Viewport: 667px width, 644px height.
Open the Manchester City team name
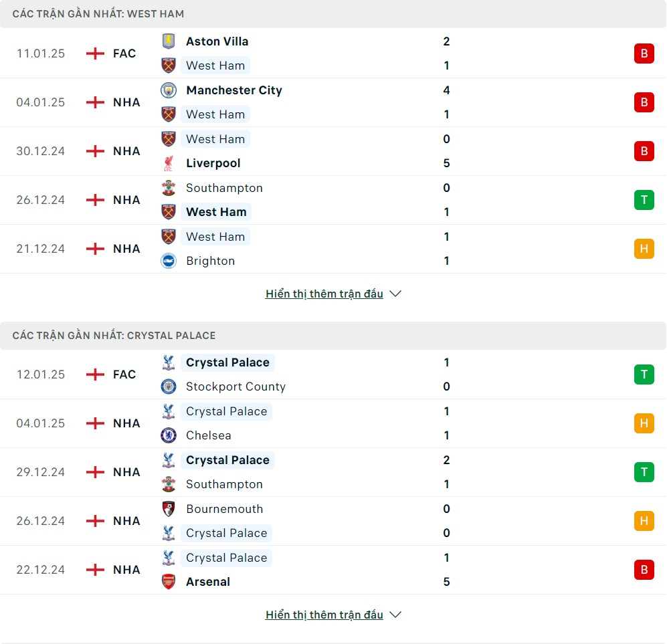pyautogui.click(x=234, y=90)
